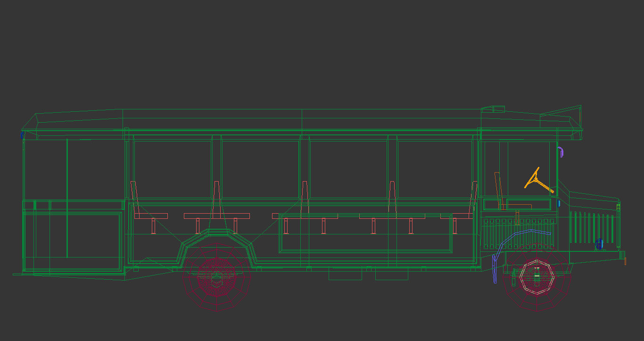Select the blue headlight at the bus nose
Screen dimensions: 644x341
[x=599, y=244]
